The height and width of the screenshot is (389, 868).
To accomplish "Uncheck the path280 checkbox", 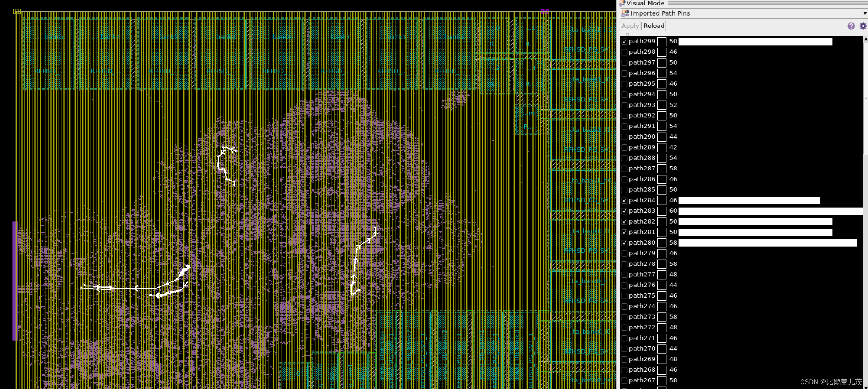I will (624, 243).
